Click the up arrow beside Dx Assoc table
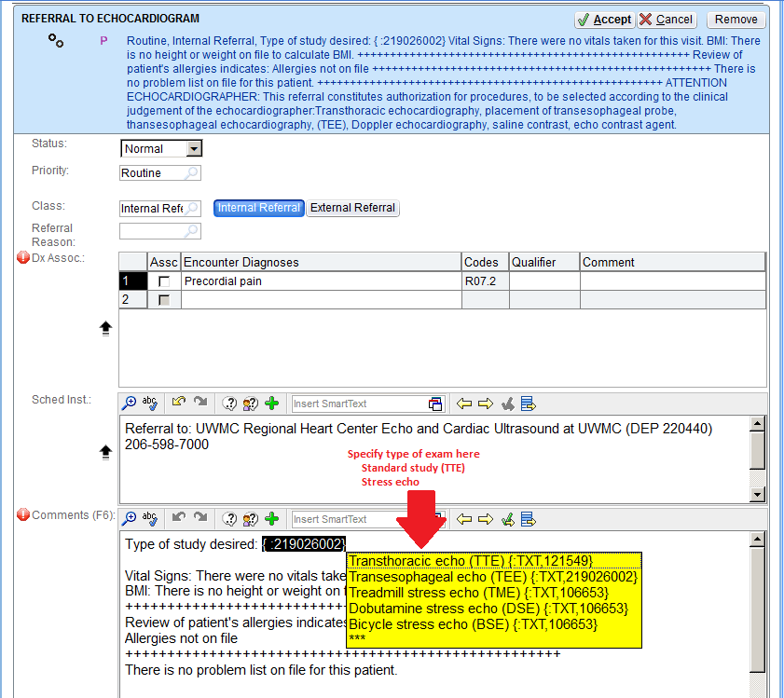 tap(105, 329)
